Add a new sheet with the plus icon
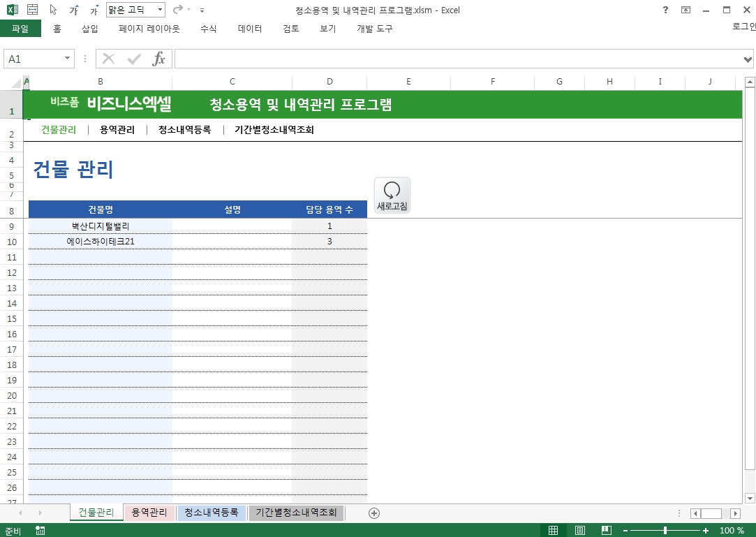The height and width of the screenshot is (537, 756). click(x=374, y=513)
